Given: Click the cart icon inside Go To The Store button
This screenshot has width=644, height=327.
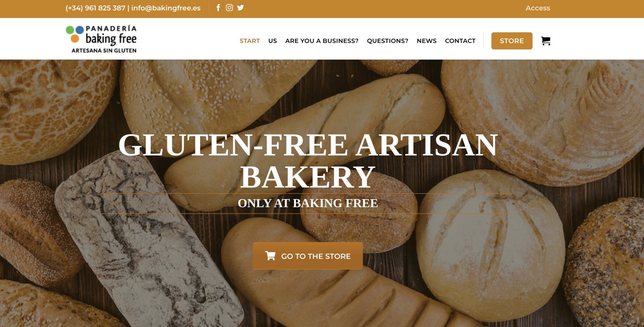Looking at the screenshot, I should [x=270, y=256].
